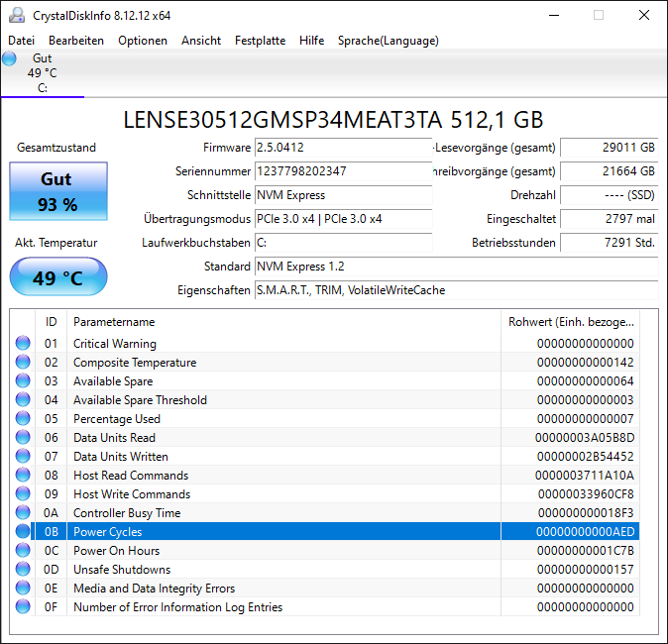Click status orb for Available Spare row
Image resolution: width=668 pixels, height=644 pixels.
click(x=23, y=380)
